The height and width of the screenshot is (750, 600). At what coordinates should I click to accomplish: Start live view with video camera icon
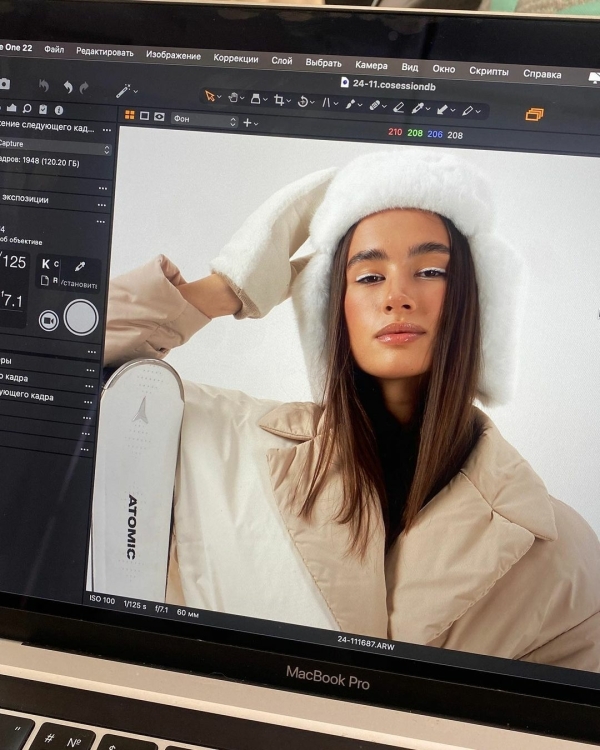click(48, 319)
